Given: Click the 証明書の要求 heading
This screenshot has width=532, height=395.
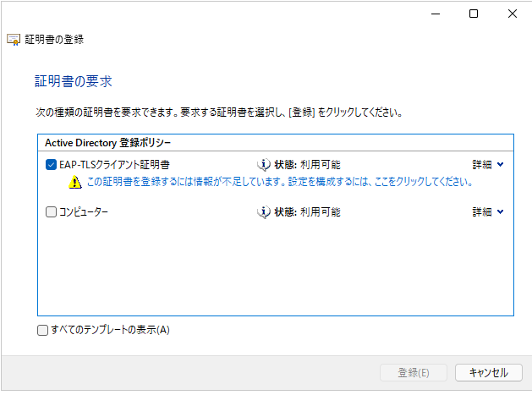Looking at the screenshot, I should (74, 81).
